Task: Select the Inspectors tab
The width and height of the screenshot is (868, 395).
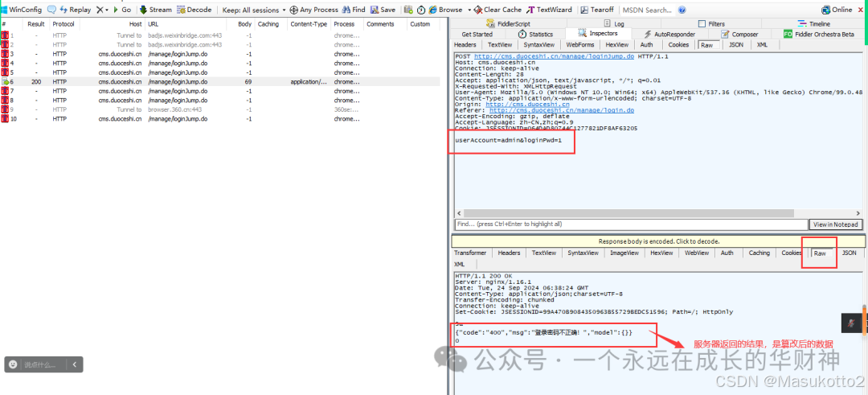Action: click(x=598, y=34)
